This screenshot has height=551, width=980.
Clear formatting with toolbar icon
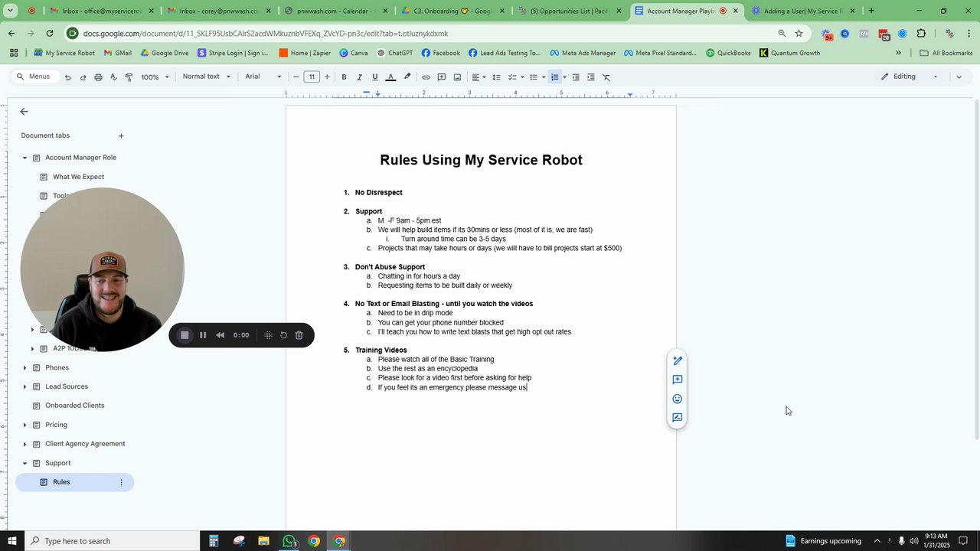(x=606, y=77)
